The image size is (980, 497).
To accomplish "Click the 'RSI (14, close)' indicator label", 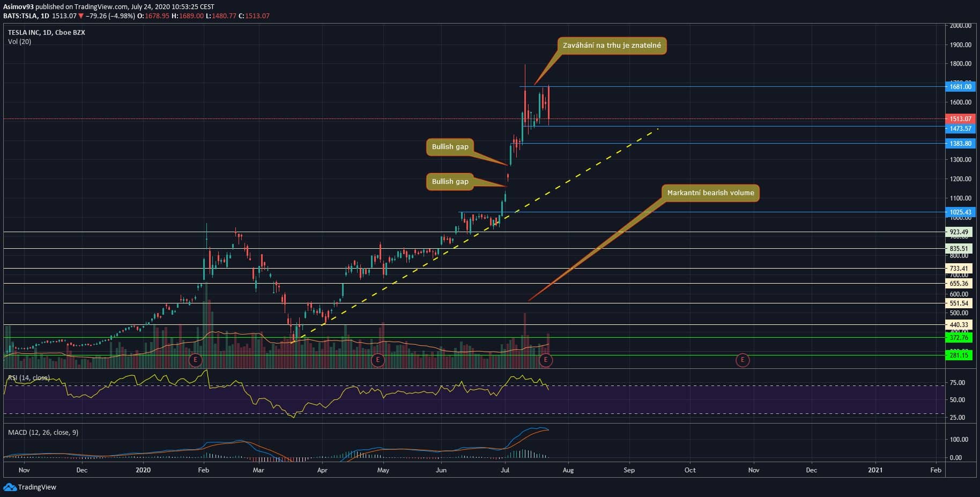I will 29,378.
